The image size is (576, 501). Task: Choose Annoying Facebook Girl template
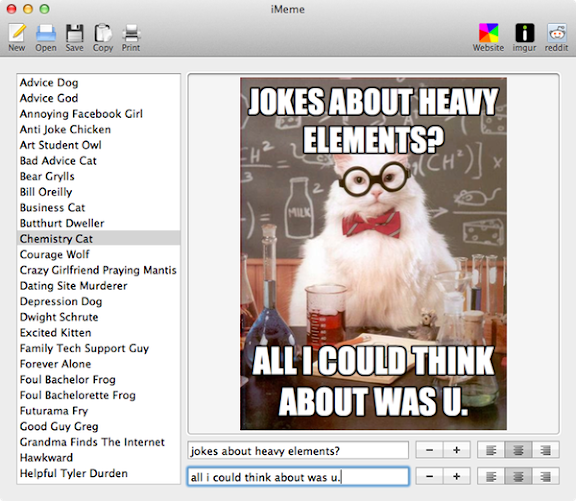click(x=98, y=114)
